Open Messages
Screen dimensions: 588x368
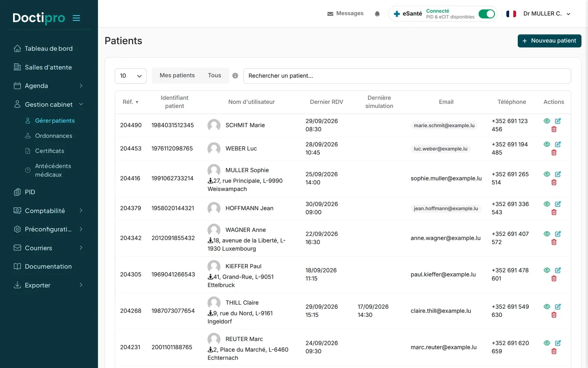pos(345,14)
